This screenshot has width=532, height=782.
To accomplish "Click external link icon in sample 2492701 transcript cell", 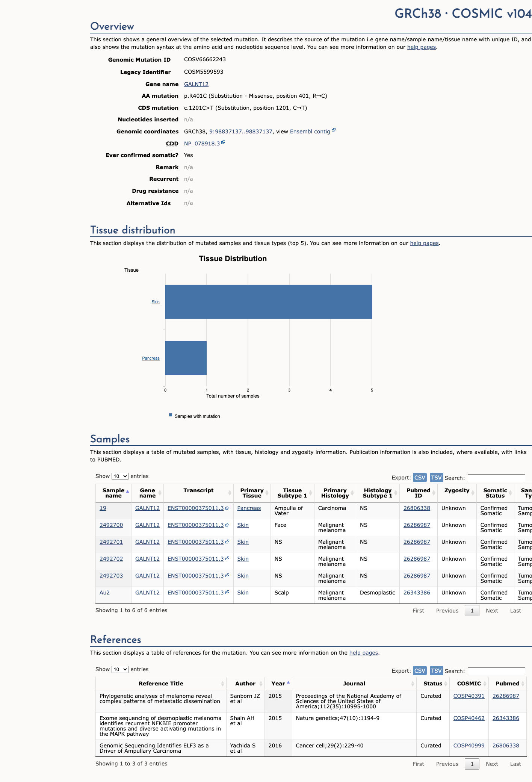I will [227, 542].
